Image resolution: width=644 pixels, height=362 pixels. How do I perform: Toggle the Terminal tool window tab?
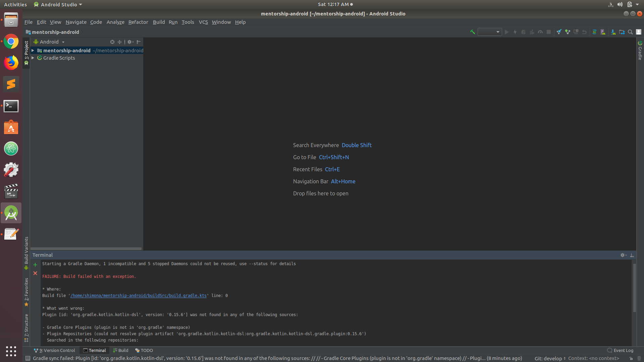point(95,350)
